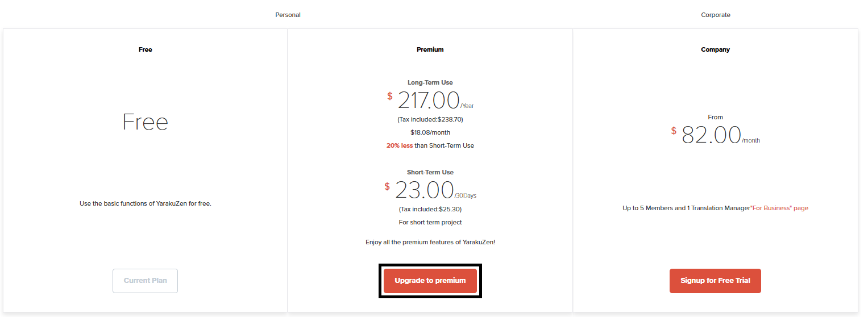This screenshot has height=317, width=868.
Task: Click the $23.00 per 30 days price
Action: coord(430,190)
